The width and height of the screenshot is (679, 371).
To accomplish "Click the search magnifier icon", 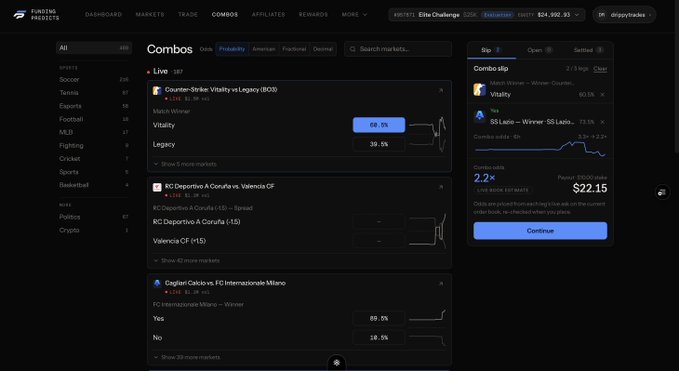I will [x=352, y=49].
